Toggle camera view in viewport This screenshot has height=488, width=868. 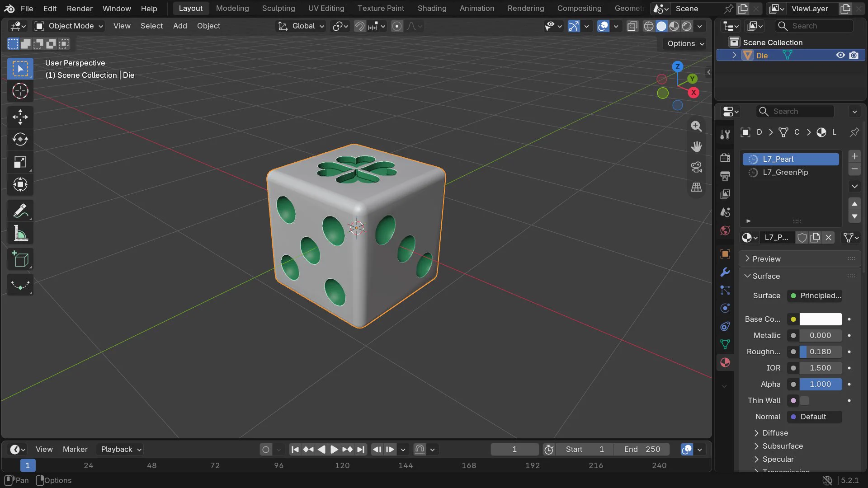696,167
